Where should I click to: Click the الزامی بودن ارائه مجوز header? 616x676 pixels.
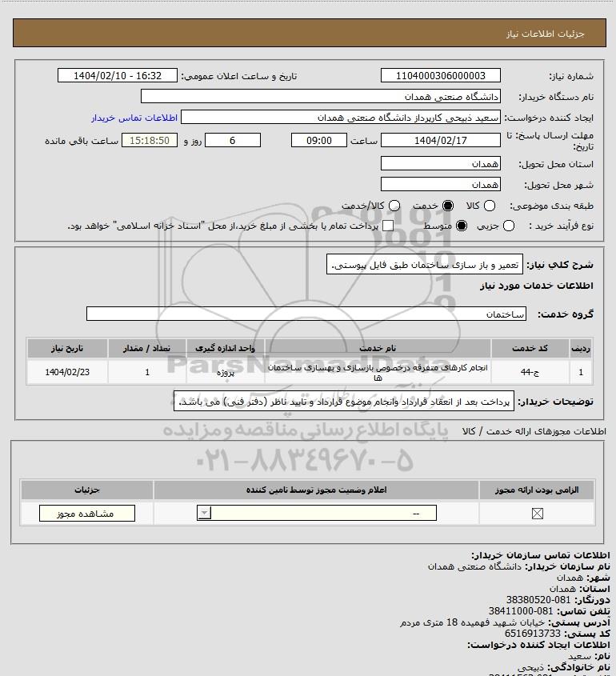point(537,490)
